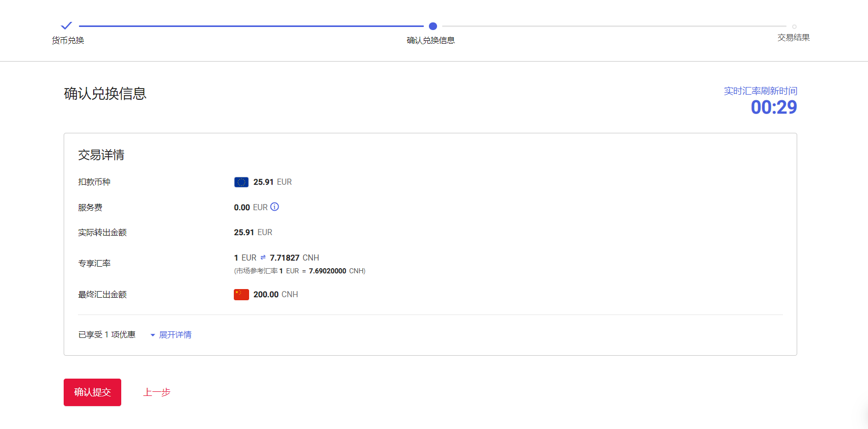Click the 已享受 1 项优惠 text
Screen dimensions: 868x429
[x=107, y=335]
